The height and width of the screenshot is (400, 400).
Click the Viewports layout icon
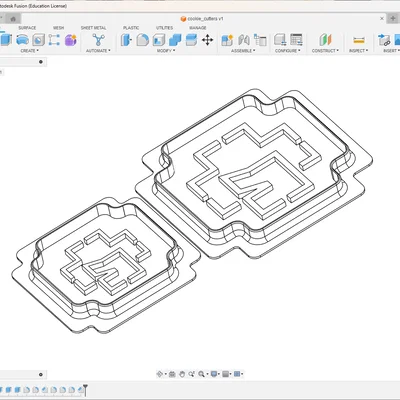[x=237, y=374]
